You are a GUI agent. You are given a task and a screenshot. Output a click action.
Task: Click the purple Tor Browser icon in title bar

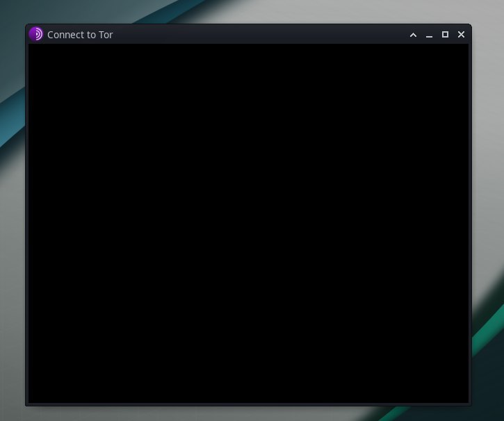35,34
